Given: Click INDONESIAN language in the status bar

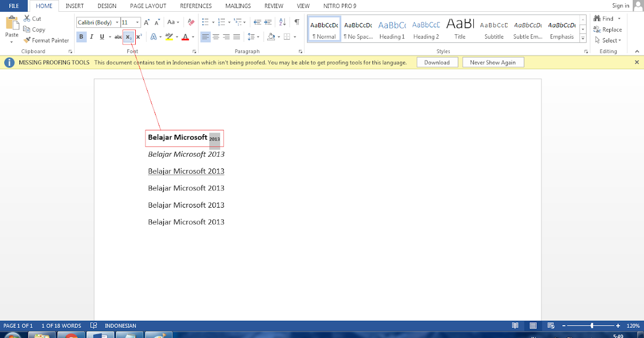Looking at the screenshot, I should (x=121, y=325).
